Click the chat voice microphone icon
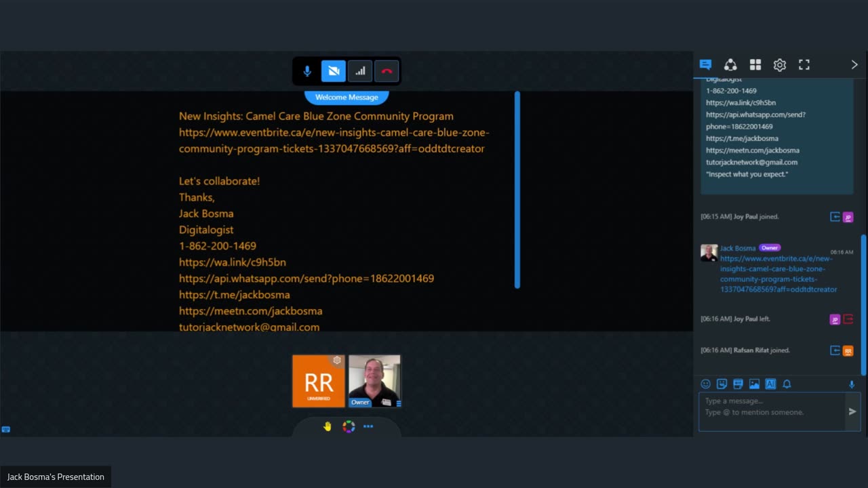 point(852,384)
